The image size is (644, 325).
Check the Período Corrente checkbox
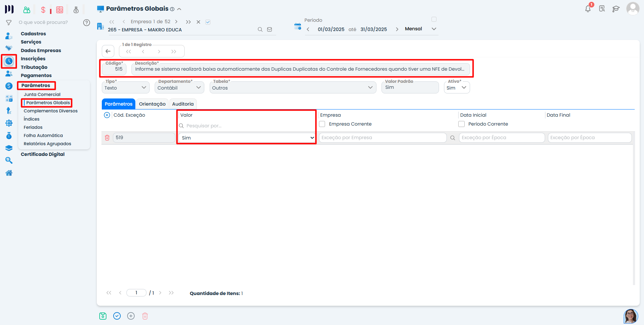pyautogui.click(x=461, y=124)
